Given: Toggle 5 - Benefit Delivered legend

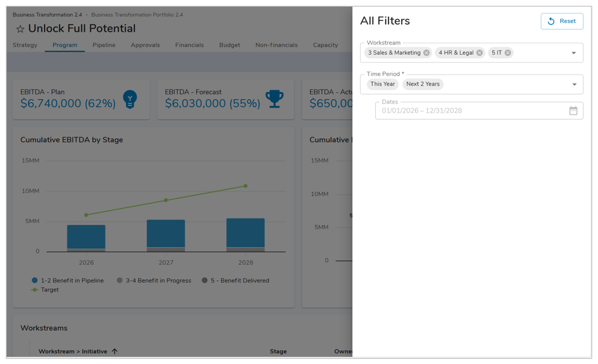Looking at the screenshot, I should pyautogui.click(x=205, y=280).
